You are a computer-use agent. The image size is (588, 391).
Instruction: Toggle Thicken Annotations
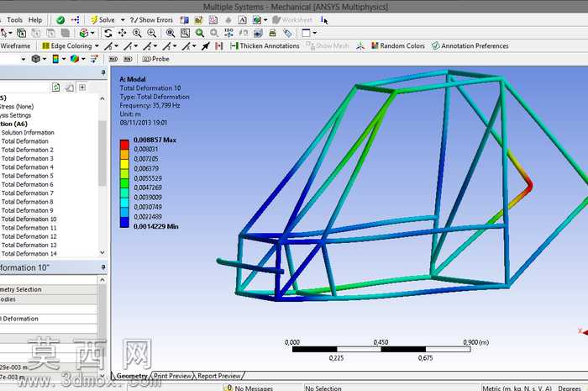[265, 45]
